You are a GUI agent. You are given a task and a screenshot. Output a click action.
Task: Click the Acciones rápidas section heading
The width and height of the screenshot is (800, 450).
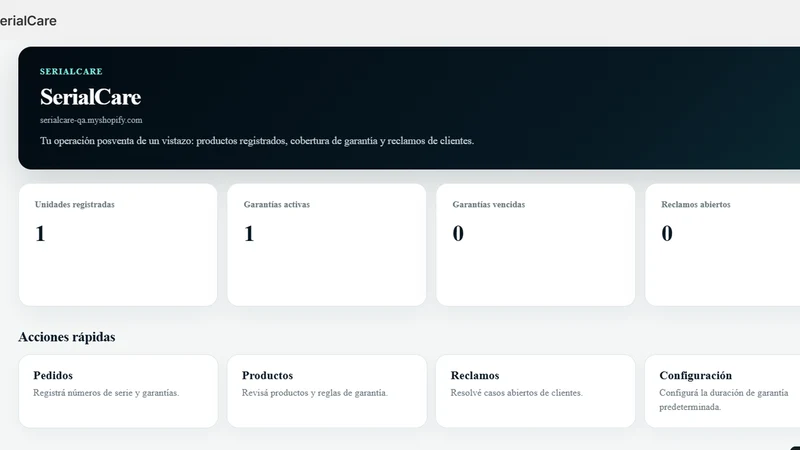pyautogui.click(x=67, y=337)
